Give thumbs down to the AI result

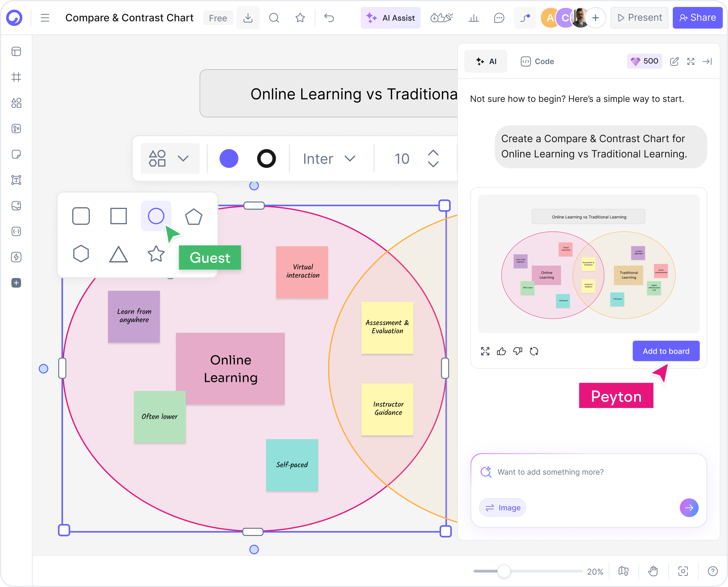pyautogui.click(x=518, y=351)
